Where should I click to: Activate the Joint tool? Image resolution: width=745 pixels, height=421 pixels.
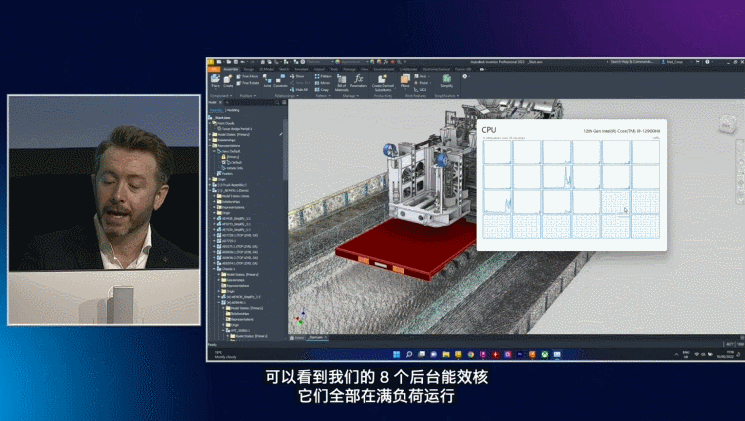tap(267, 81)
